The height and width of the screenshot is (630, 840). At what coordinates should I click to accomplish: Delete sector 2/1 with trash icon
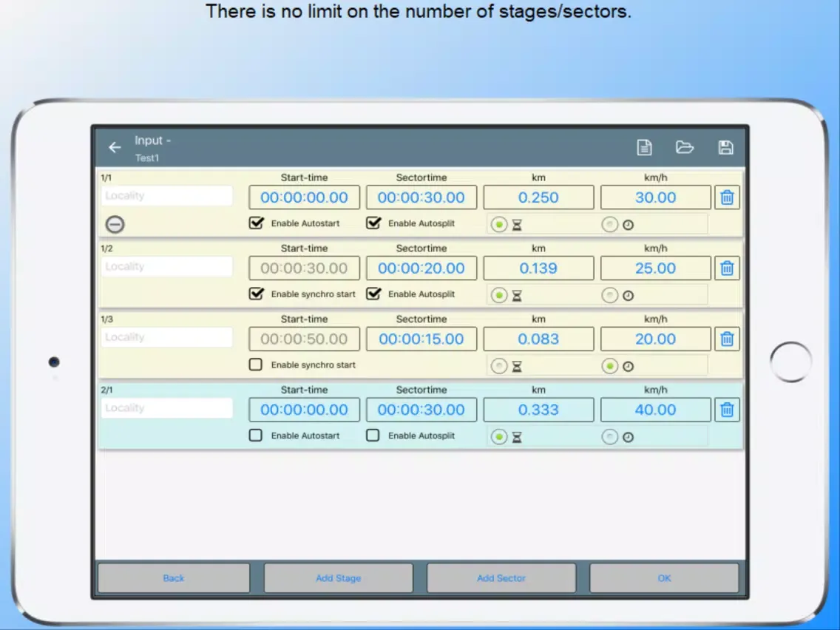point(727,410)
